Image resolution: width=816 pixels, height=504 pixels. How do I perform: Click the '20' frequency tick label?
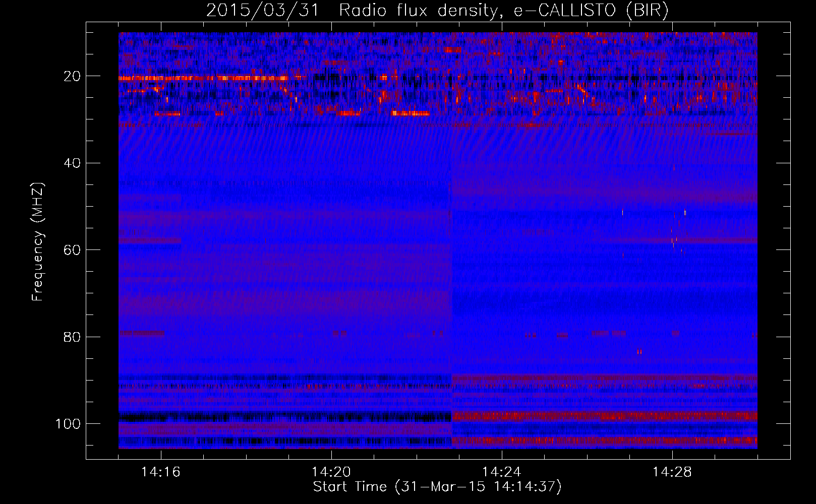72,76
